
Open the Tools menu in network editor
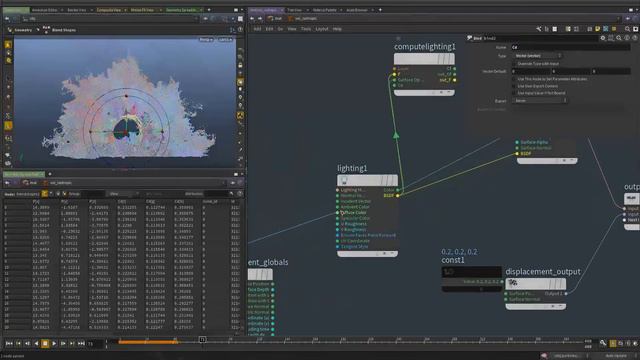pos(306,29)
